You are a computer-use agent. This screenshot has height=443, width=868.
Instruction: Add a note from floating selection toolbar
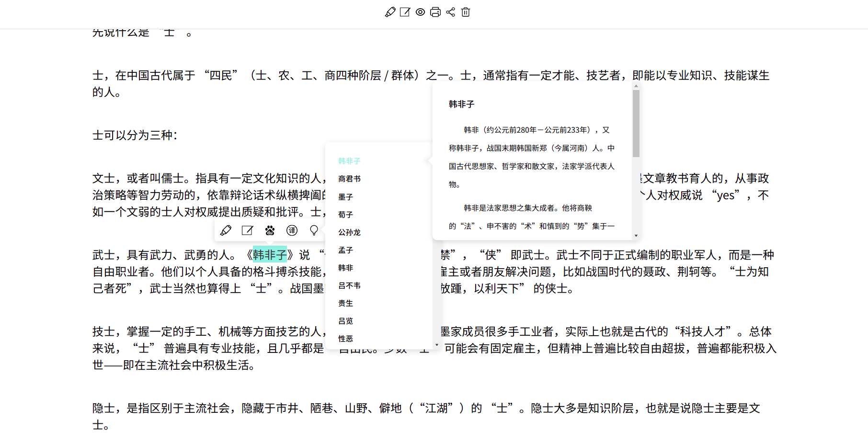coord(247,230)
